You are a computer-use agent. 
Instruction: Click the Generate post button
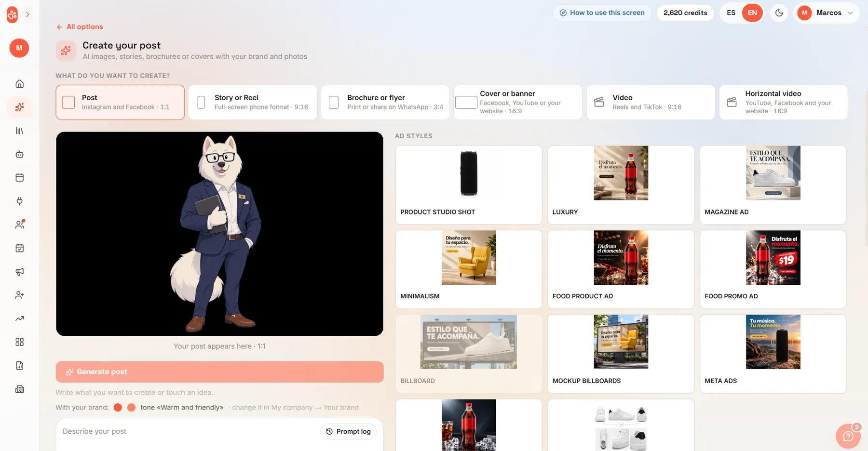click(x=219, y=372)
